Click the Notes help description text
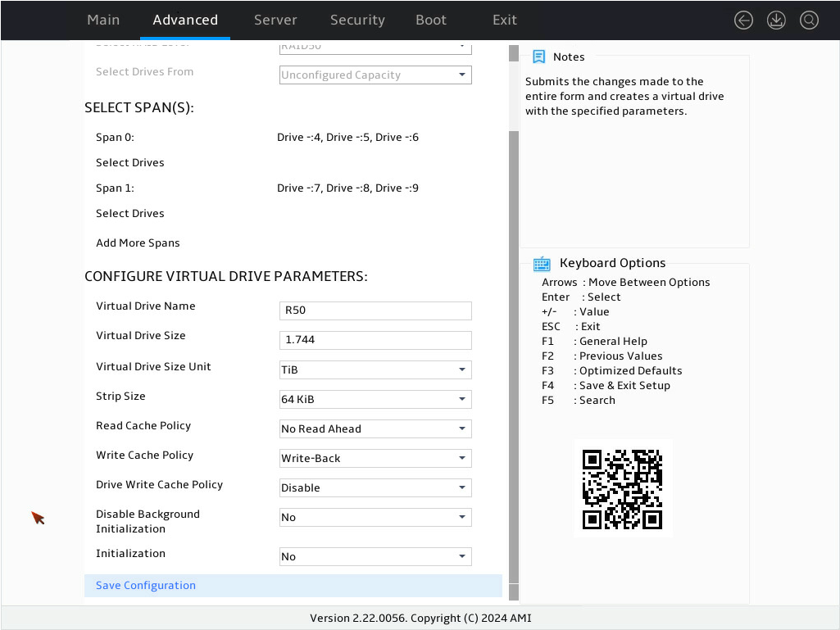The image size is (840, 630). [624, 97]
